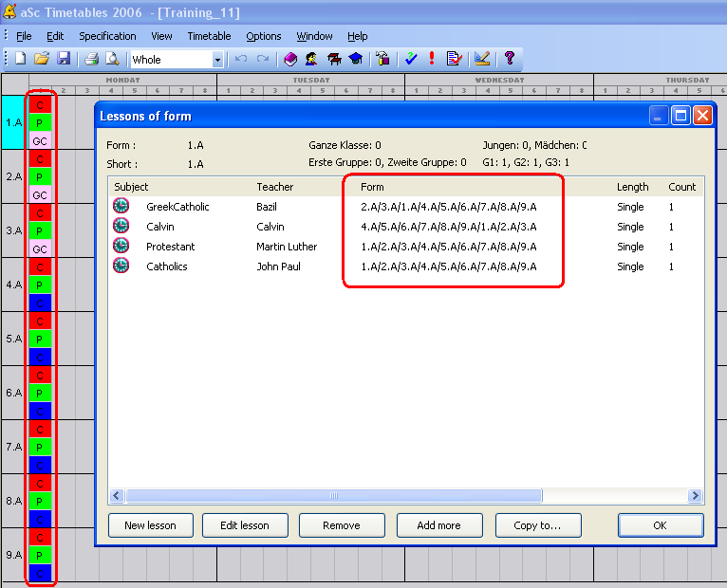
Task: Close the Lessons of form dialog
Action: click(702, 116)
